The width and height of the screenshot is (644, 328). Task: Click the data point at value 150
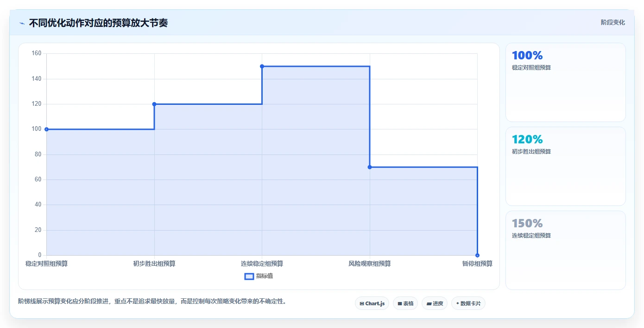point(262,66)
